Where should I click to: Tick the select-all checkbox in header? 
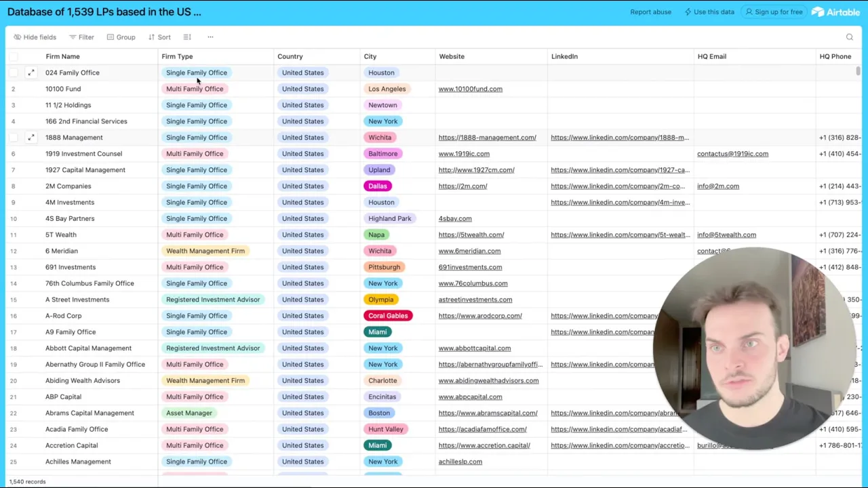point(14,56)
